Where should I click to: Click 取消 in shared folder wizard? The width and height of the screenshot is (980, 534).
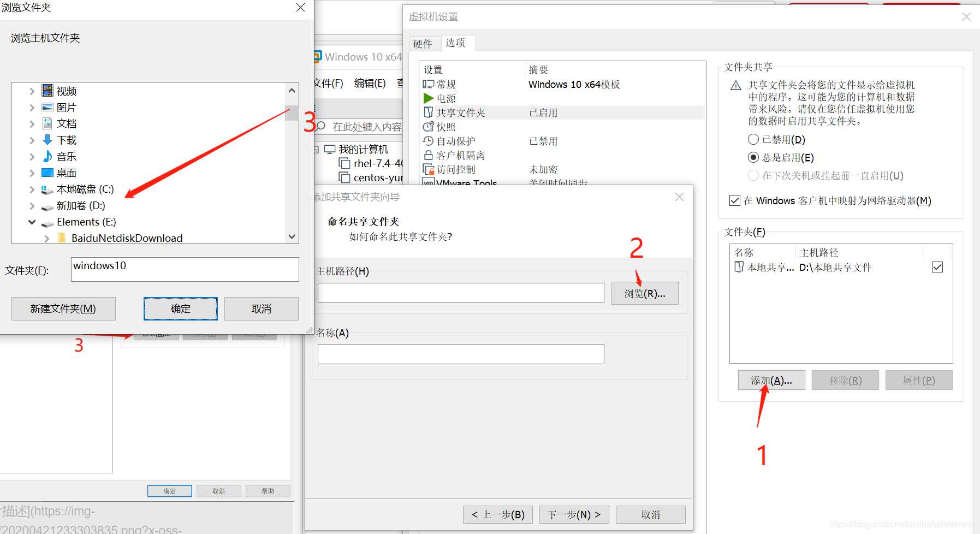click(x=651, y=514)
